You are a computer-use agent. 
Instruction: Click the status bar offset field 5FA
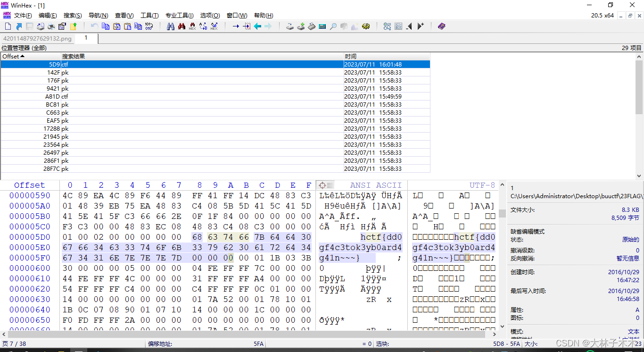click(x=259, y=344)
